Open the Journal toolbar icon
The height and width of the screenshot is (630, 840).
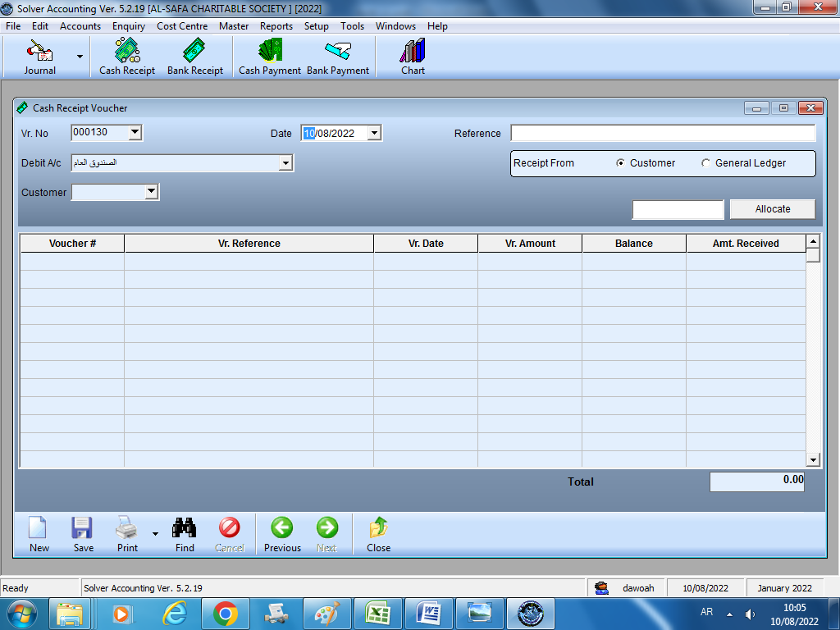pos(39,57)
